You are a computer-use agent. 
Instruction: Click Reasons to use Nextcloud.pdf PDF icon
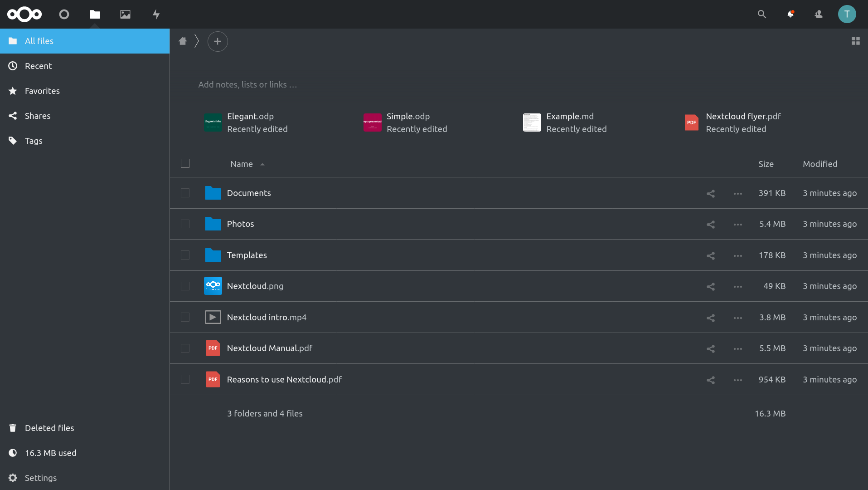213,379
